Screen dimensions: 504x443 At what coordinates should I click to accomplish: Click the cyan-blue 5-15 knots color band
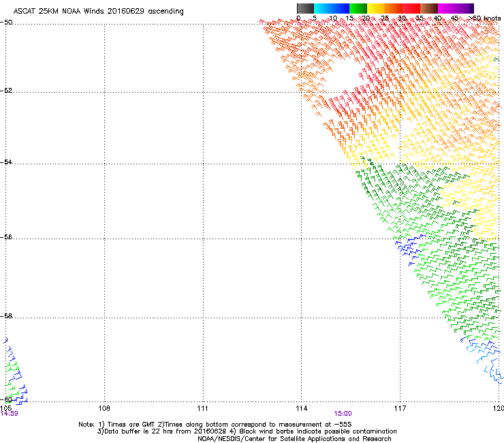coord(332,8)
